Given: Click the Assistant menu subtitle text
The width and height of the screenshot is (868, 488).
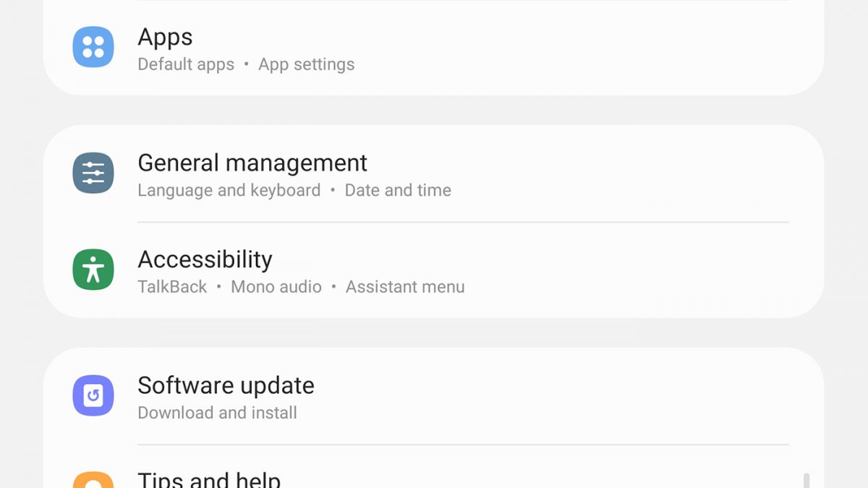Looking at the screenshot, I should coord(405,287).
